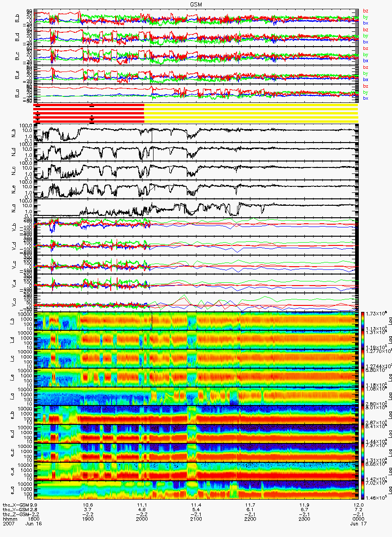The height and width of the screenshot is (537, 392).
Task: Click the 2200 time tick label
Action: coord(250,519)
